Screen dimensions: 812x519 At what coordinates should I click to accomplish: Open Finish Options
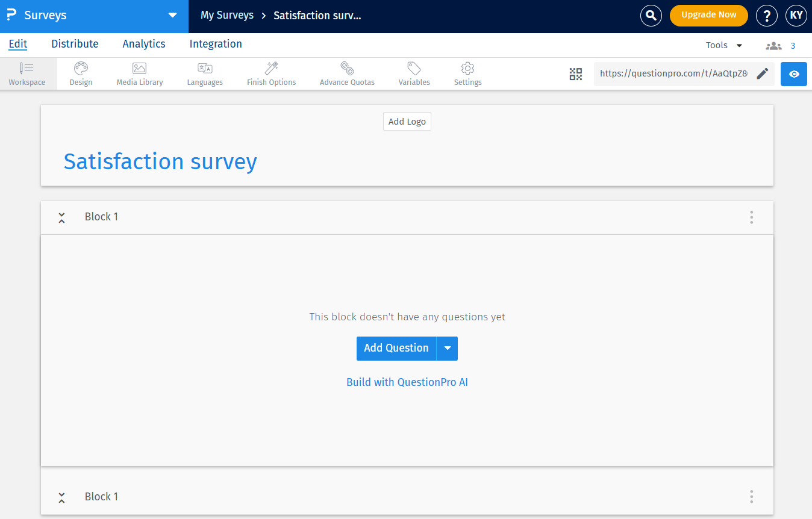[270, 73]
